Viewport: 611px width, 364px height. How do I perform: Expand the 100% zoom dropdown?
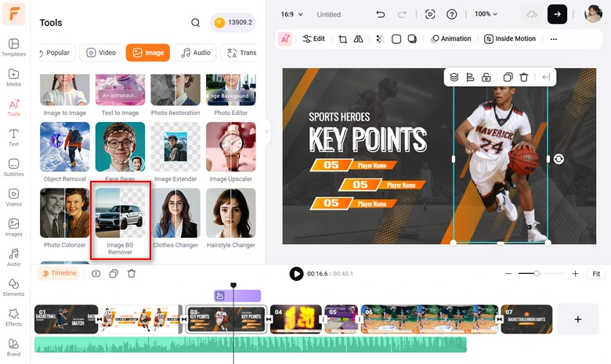tap(486, 14)
